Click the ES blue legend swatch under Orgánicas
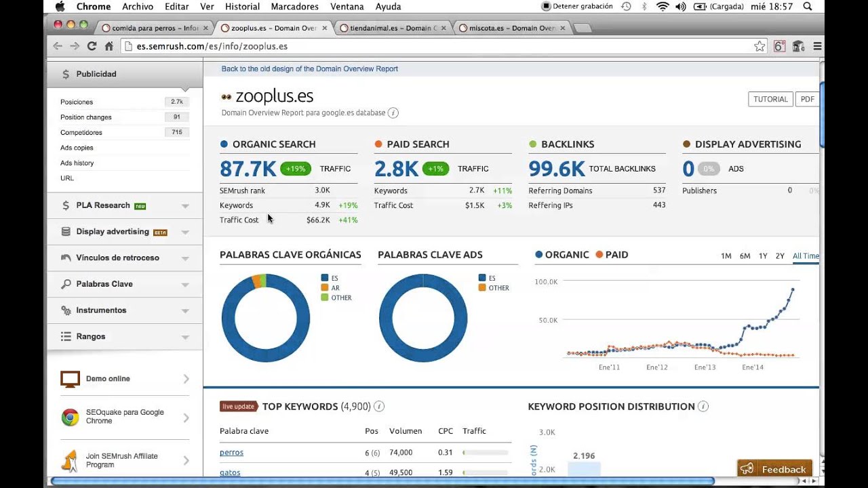 click(x=325, y=278)
